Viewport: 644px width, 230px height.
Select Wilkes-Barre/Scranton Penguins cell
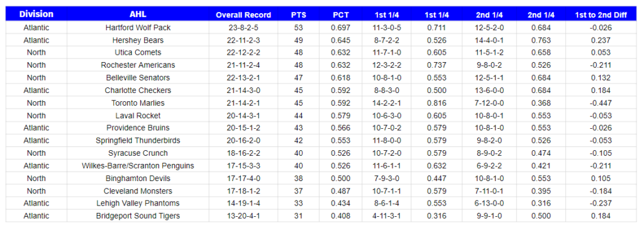[138, 165]
